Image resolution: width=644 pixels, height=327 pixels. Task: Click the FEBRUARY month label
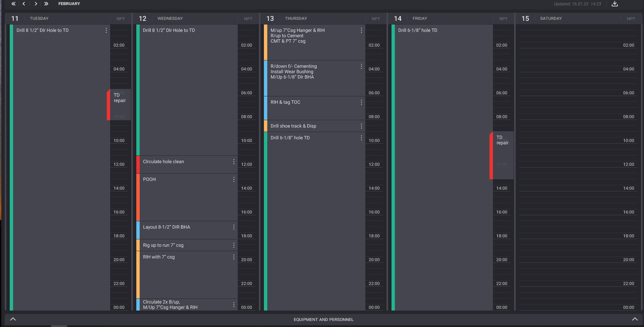click(69, 4)
